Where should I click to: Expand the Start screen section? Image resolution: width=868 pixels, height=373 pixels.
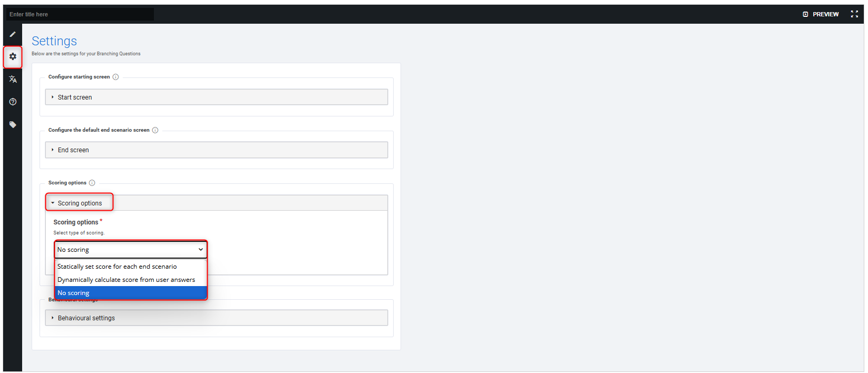pyautogui.click(x=217, y=97)
